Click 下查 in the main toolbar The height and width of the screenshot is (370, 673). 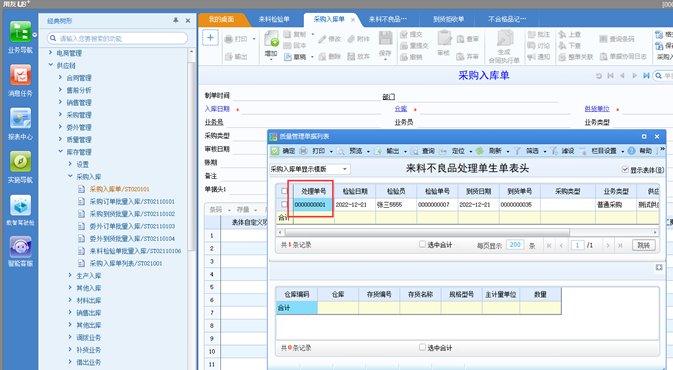tap(570, 45)
